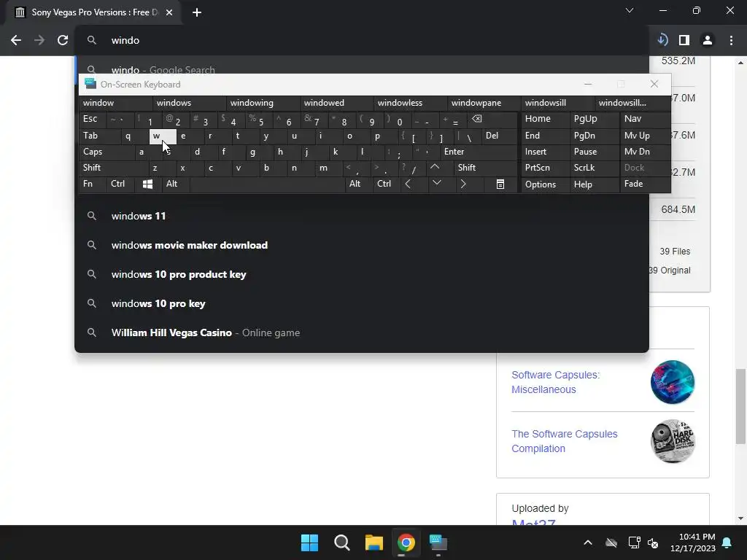
Task: Switch to Chrome on the taskbar
Action: 406,542
